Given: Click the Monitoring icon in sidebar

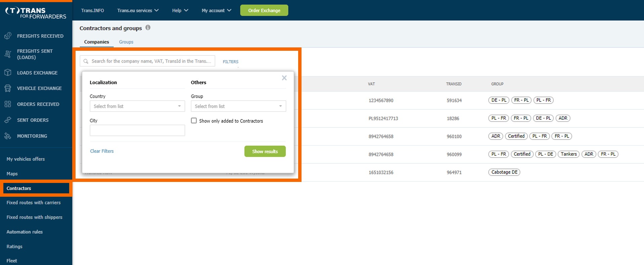Looking at the screenshot, I should point(8,136).
